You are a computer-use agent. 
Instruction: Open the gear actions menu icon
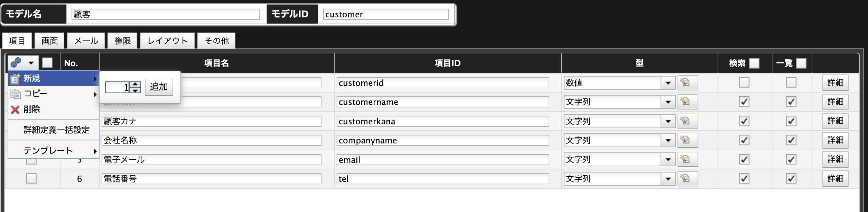pos(23,63)
